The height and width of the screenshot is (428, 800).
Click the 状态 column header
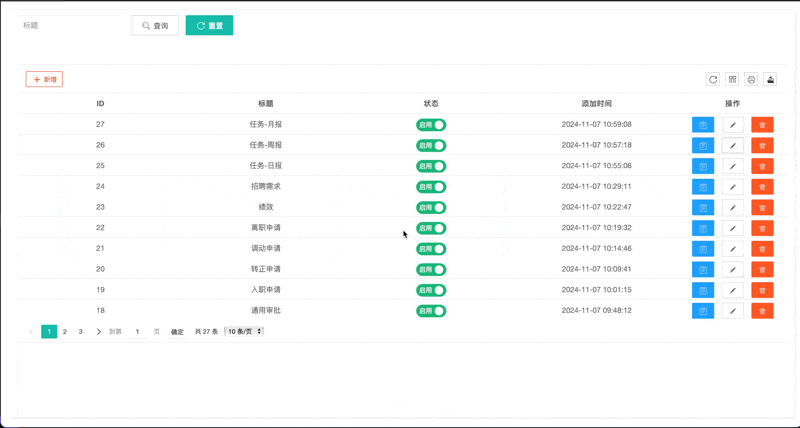click(431, 104)
